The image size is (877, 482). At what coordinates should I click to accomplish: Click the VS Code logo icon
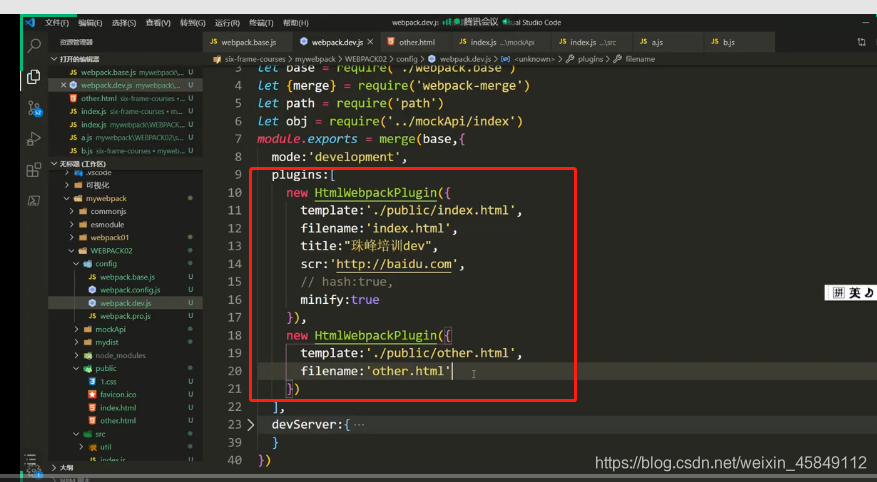[30, 22]
